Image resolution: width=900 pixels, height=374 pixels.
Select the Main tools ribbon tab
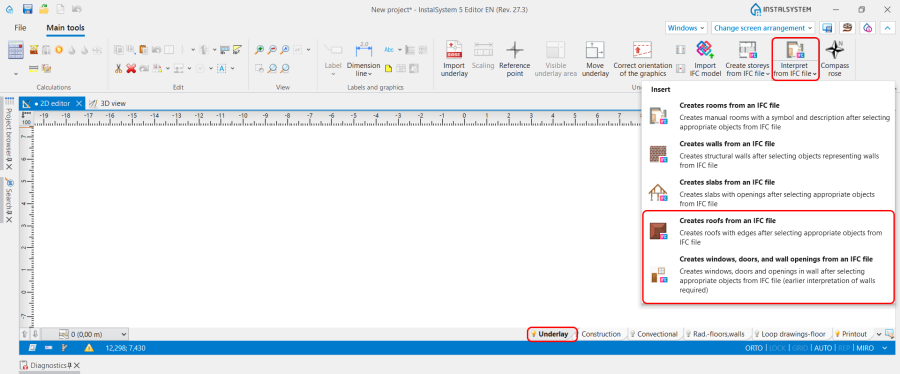65,28
